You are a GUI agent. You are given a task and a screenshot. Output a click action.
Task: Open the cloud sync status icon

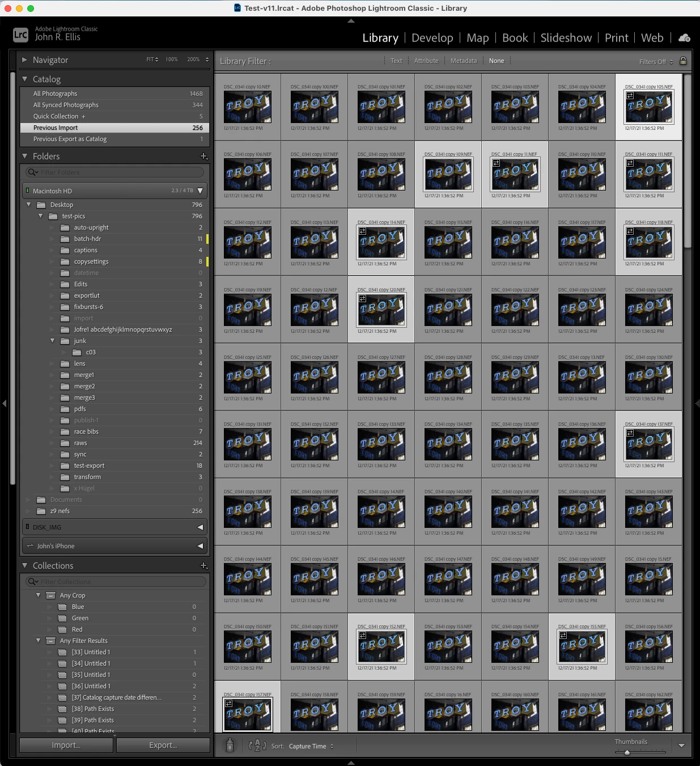(684, 38)
